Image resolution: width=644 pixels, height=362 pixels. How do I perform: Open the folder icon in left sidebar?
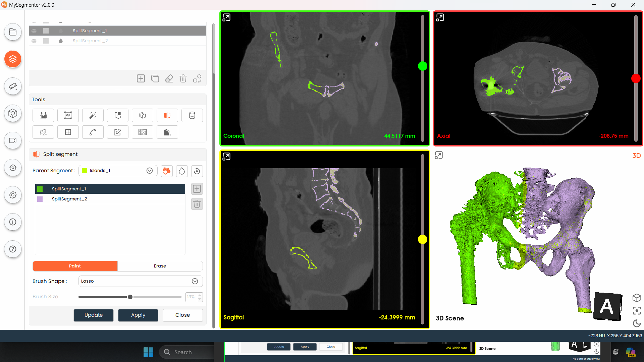point(13,32)
